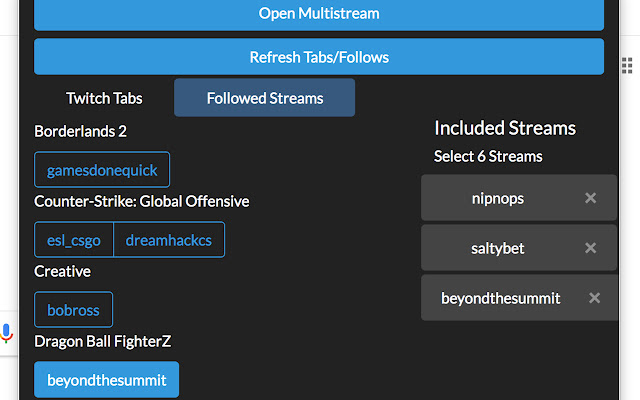Click the Included Streams heading
The image size is (640, 400).
(x=505, y=128)
